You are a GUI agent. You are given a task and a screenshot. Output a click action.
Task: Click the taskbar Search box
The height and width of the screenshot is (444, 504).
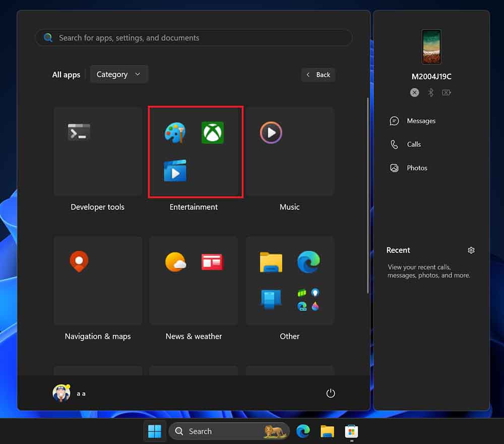(x=229, y=431)
